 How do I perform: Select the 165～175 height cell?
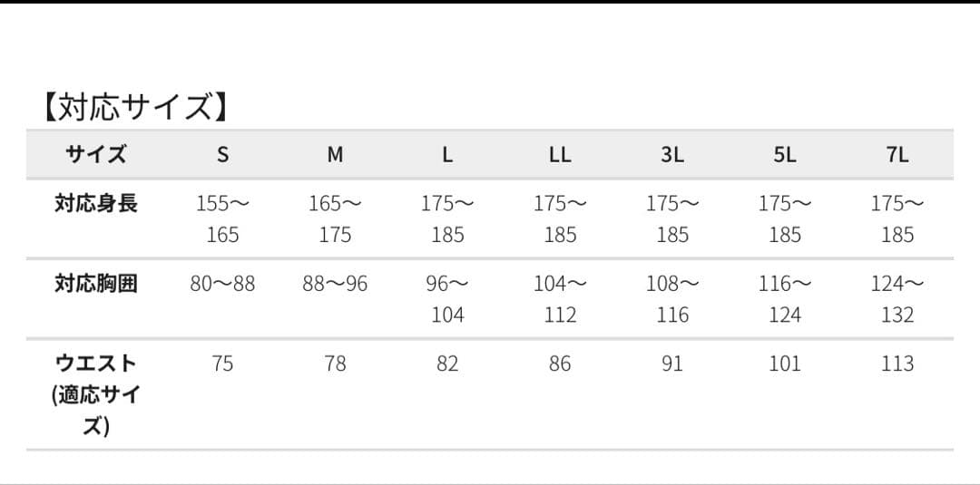point(335,218)
